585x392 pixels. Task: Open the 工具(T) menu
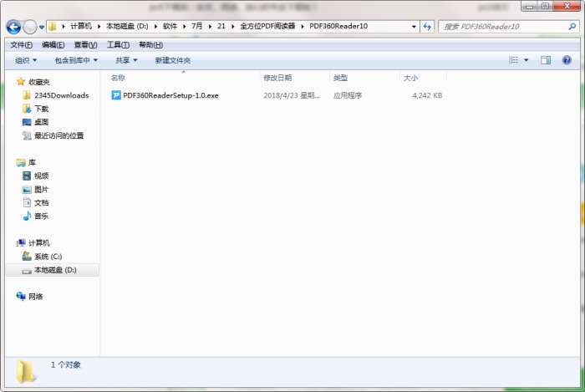(118, 45)
